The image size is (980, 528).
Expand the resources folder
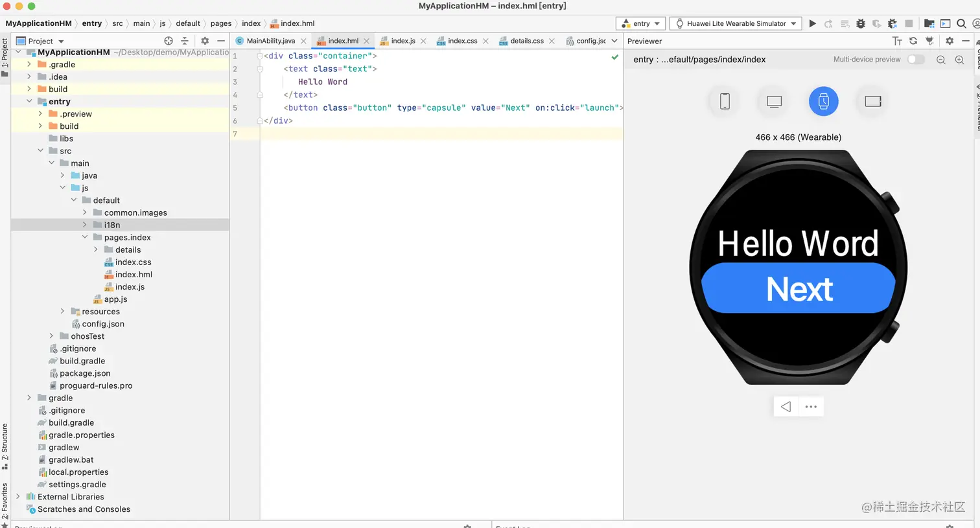tap(63, 312)
